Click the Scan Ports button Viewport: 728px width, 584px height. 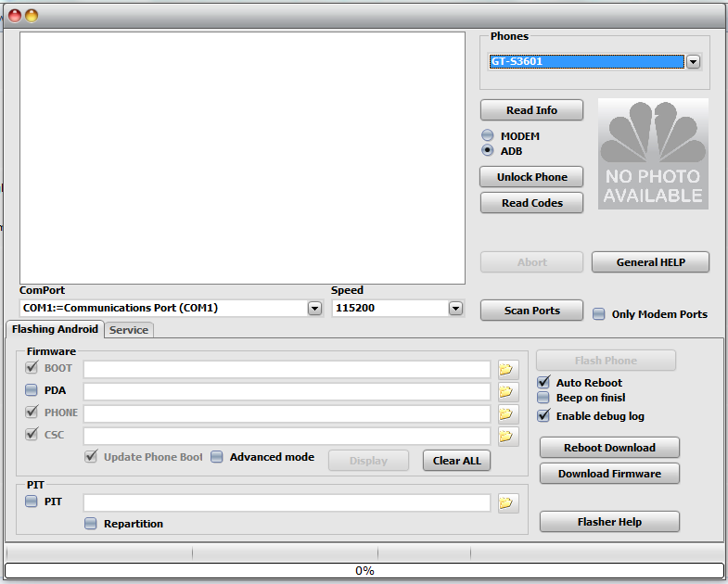point(531,311)
